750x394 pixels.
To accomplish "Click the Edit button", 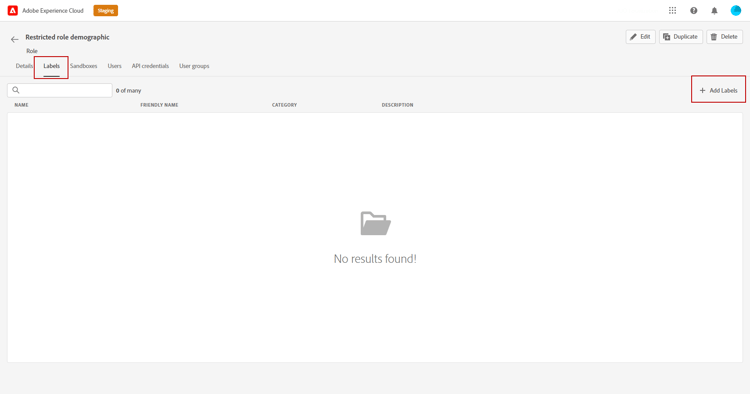I will click(x=640, y=37).
